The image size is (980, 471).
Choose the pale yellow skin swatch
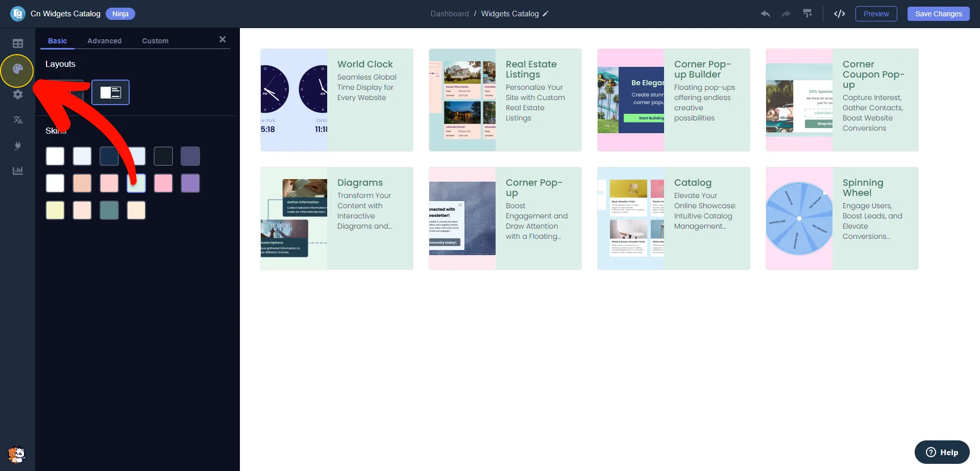[55, 210]
